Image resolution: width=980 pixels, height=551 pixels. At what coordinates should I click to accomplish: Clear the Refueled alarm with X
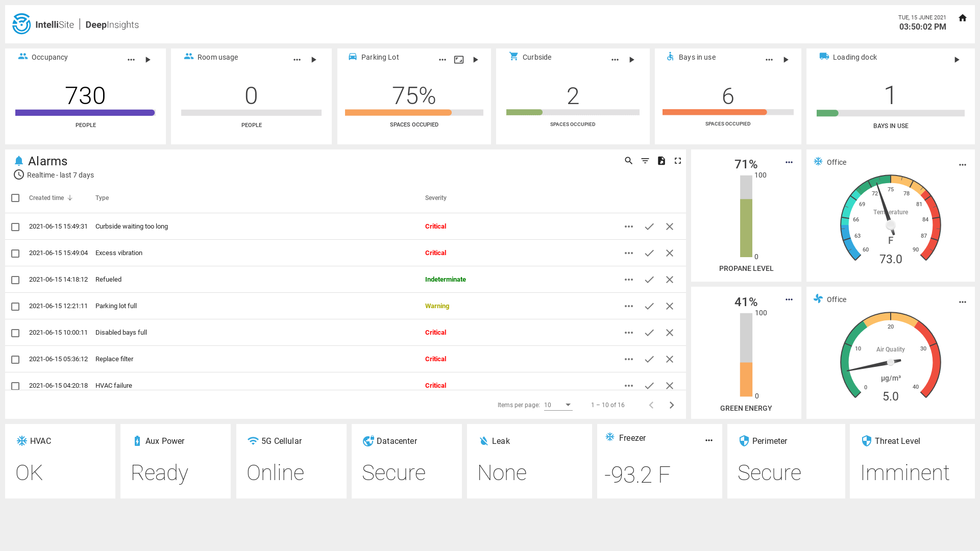pos(669,280)
